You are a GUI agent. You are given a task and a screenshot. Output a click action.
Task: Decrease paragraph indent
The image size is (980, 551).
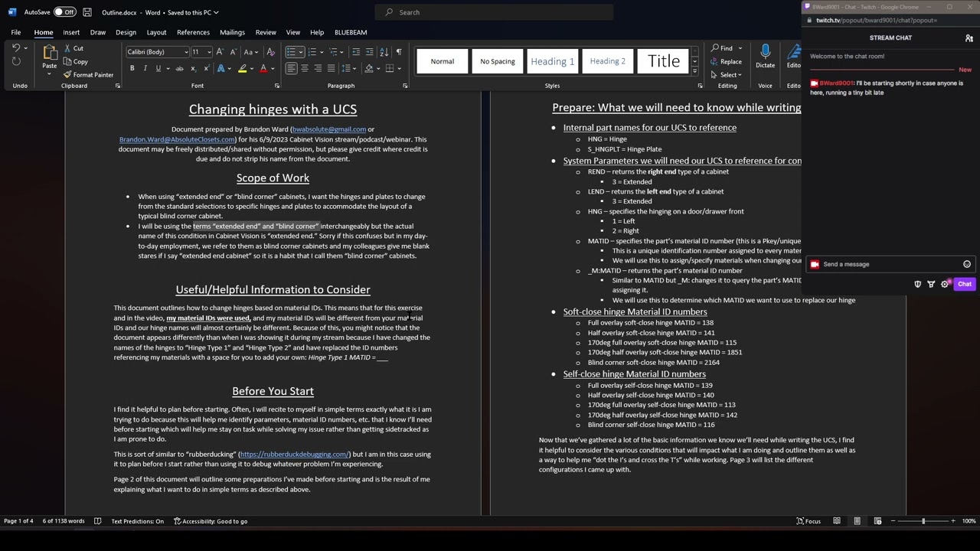[356, 52]
